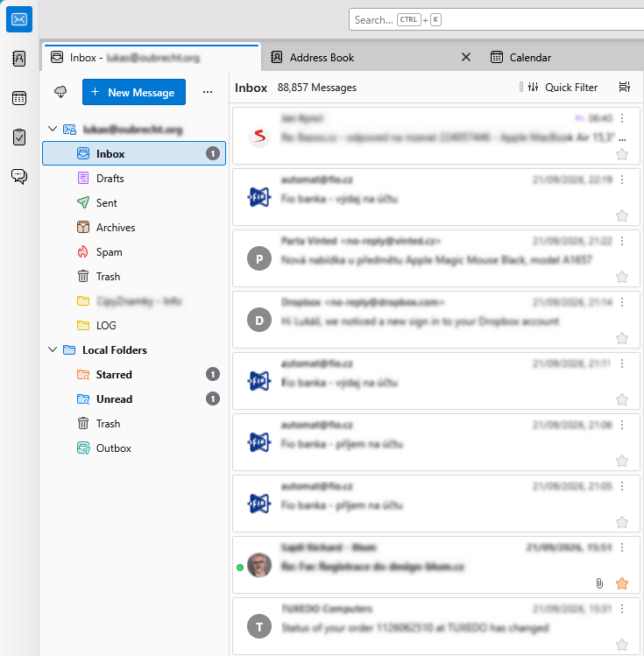Screen dimensions: 644x656
Task: Star the TUXEDO Computers order message
Action: 622,645
